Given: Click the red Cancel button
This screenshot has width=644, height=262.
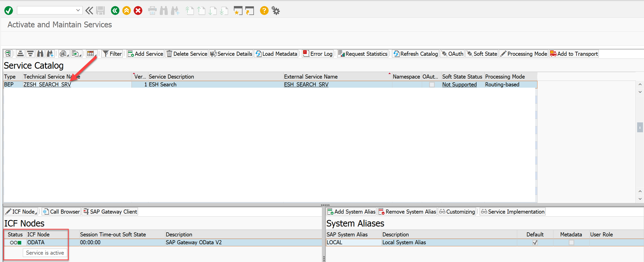Looking at the screenshot, I should [138, 11].
